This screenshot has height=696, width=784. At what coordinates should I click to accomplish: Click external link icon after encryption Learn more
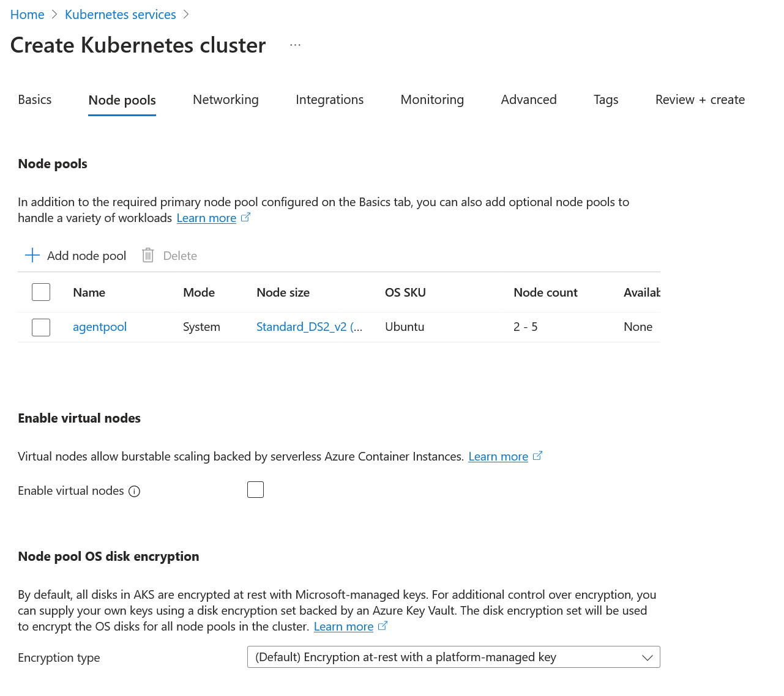(383, 626)
